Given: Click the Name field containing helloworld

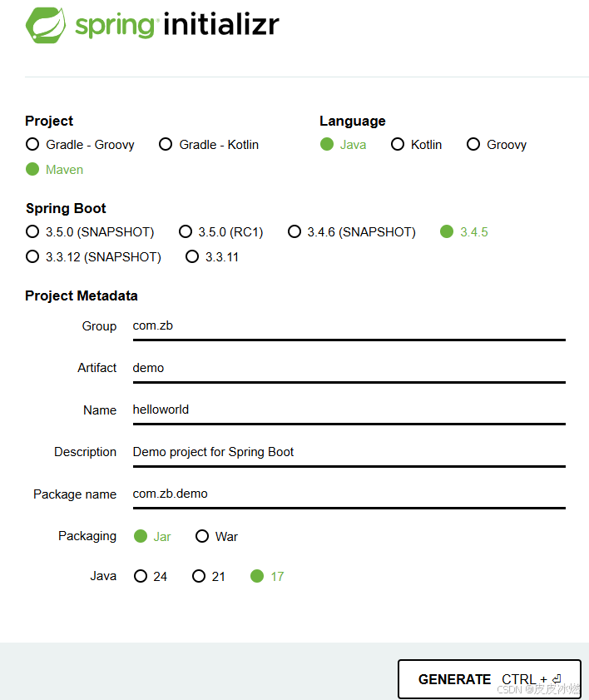Looking at the screenshot, I should tap(348, 410).
